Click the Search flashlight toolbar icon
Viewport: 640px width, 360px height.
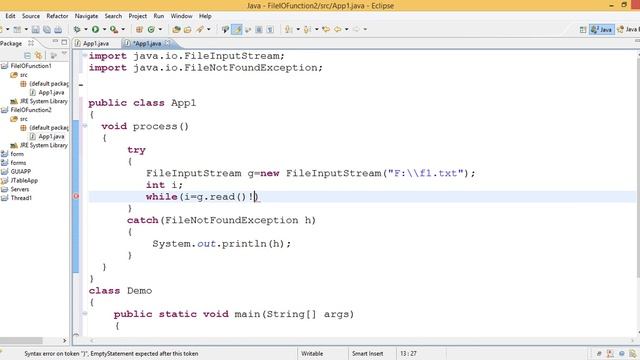(x=200, y=29)
